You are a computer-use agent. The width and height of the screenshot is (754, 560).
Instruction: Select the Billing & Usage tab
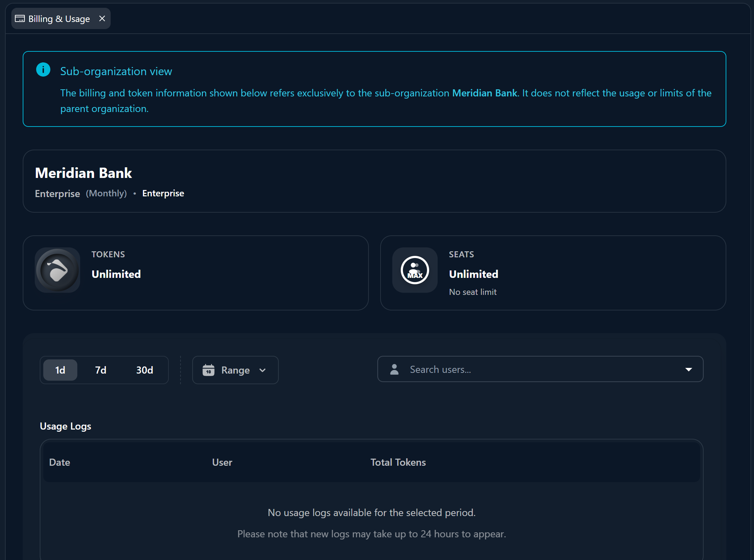tap(61, 18)
